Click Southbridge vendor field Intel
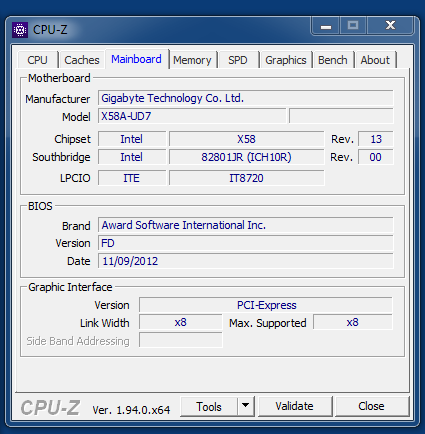 [132, 157]
